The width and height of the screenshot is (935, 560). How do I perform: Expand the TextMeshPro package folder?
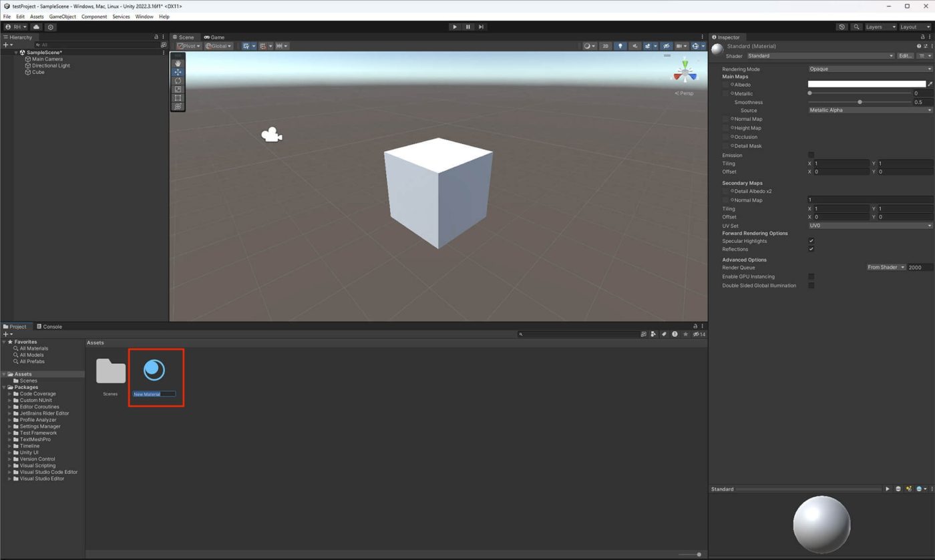[10, 439]
